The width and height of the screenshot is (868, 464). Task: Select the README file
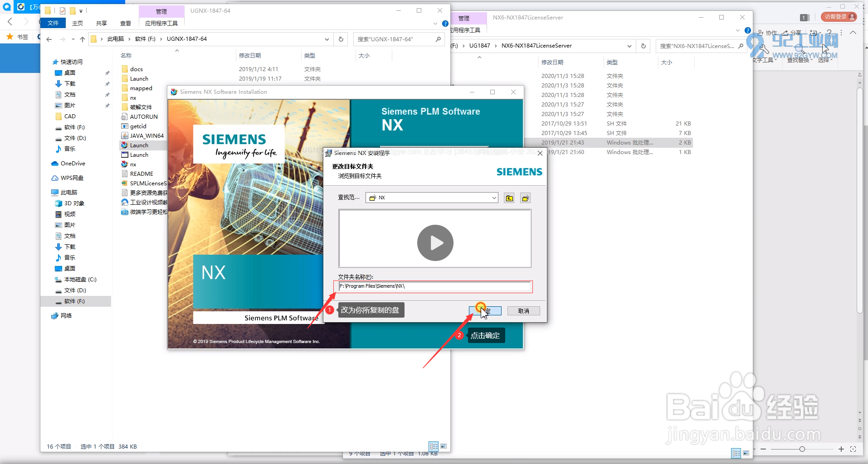(x=141, y=174)
